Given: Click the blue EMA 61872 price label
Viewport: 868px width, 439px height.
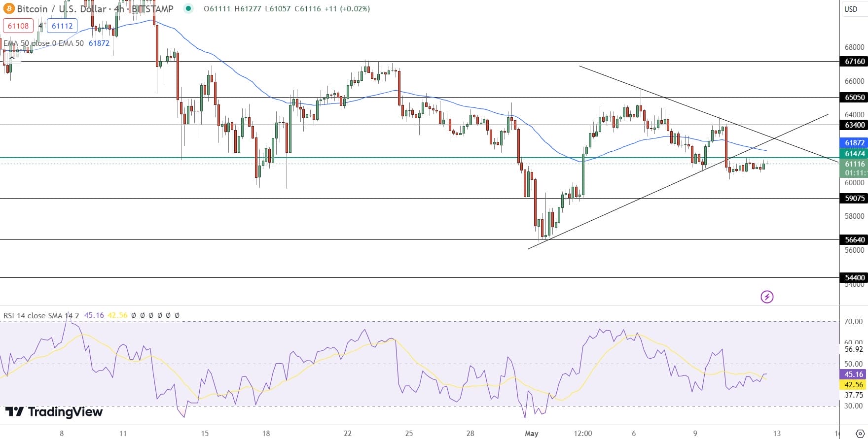Looking at the screenshot, I should click(854, 143).
